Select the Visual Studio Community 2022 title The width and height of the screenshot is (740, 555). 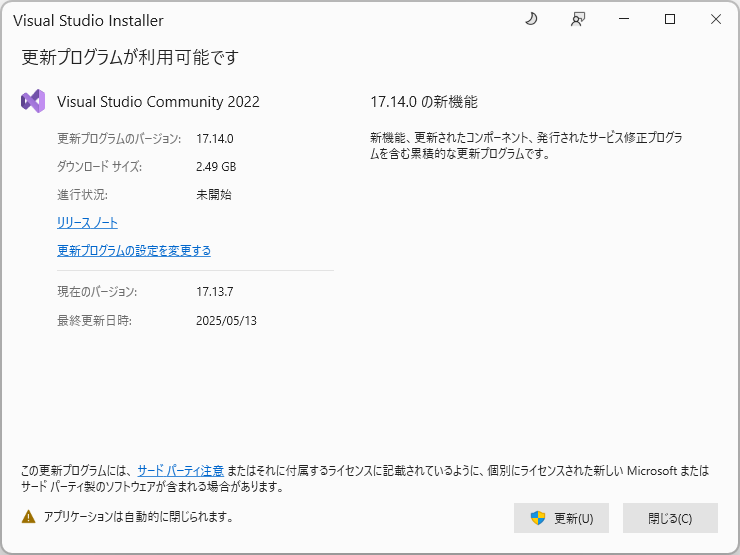pos(158,101)
